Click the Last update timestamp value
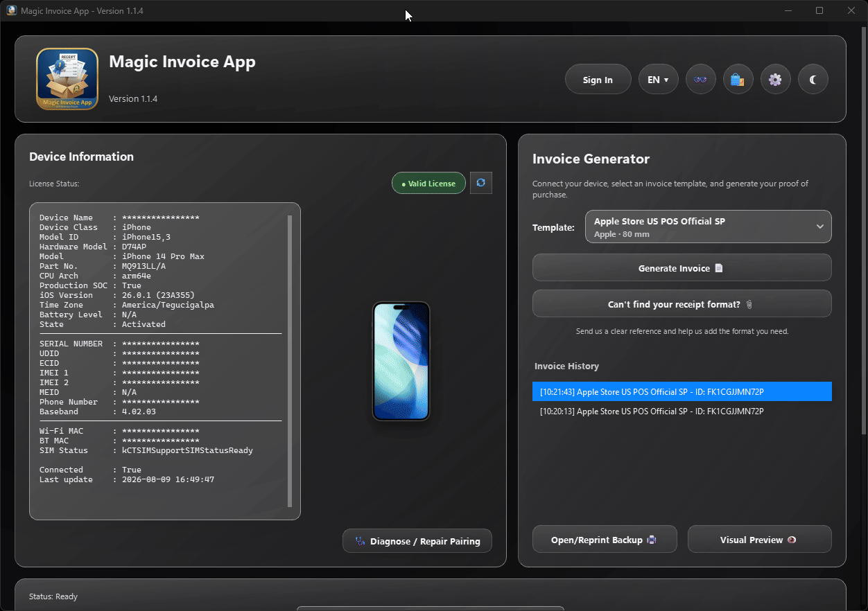868x611 pixels. tap(168, 479)
